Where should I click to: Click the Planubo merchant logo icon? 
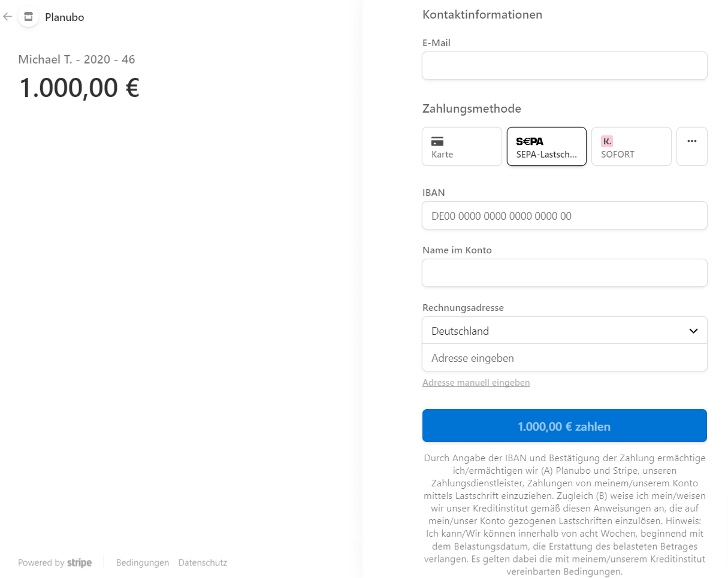tap(28, 17)
